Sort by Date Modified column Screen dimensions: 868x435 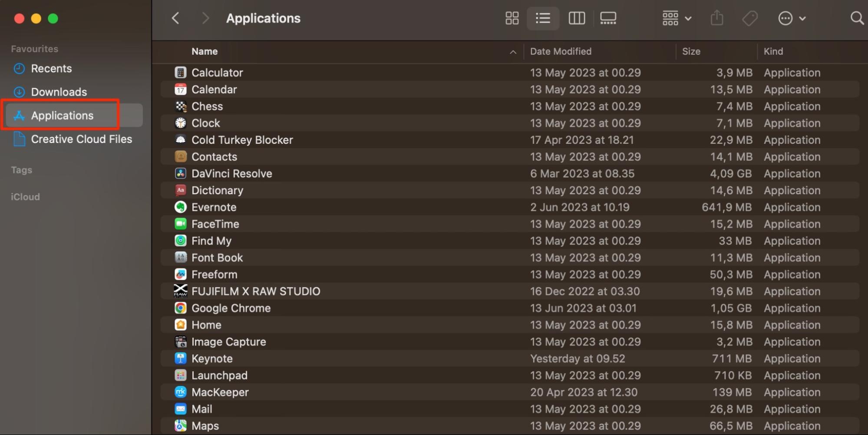point(561,51)
